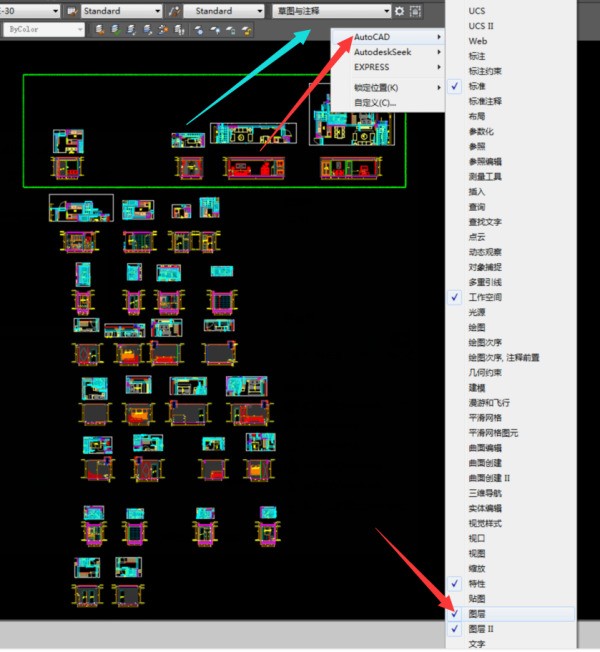Click the icon right of the workspace gear
This screenshot has height=652, width=600.
pyautogui.click(x=416, y=11)
